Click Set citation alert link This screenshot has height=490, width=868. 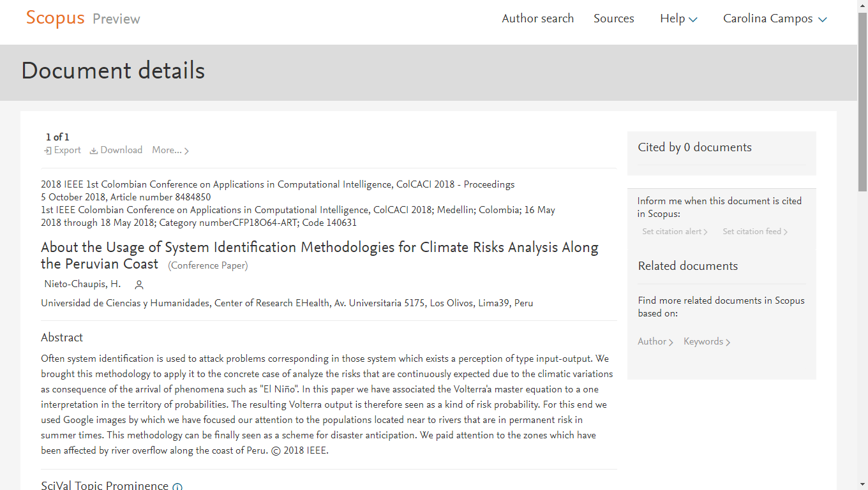point(675,232)
